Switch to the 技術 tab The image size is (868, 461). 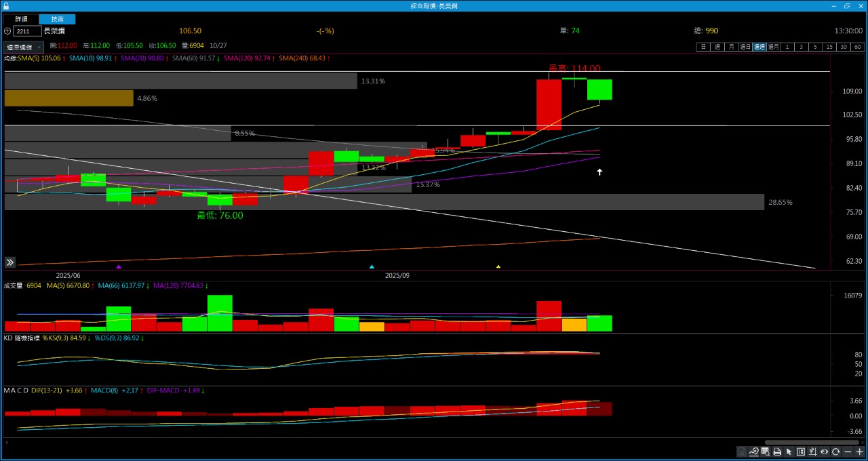(x=57, y=19)
